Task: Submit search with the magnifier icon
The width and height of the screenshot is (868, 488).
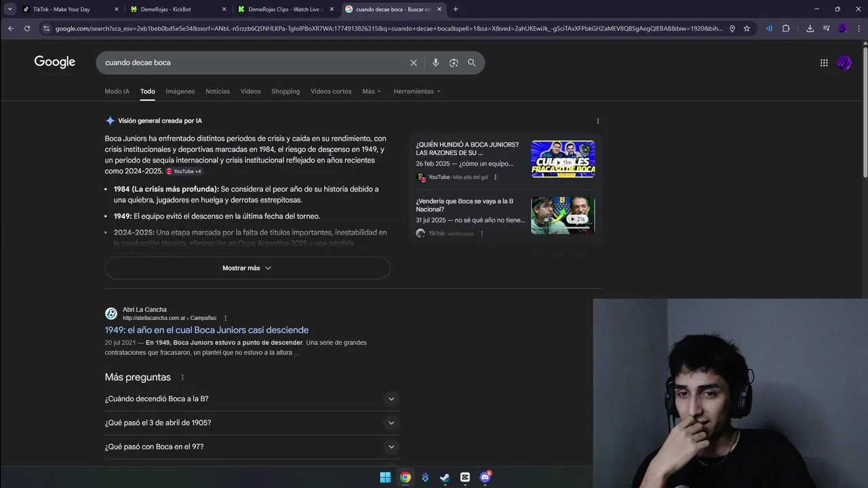Action: [472, 62]
